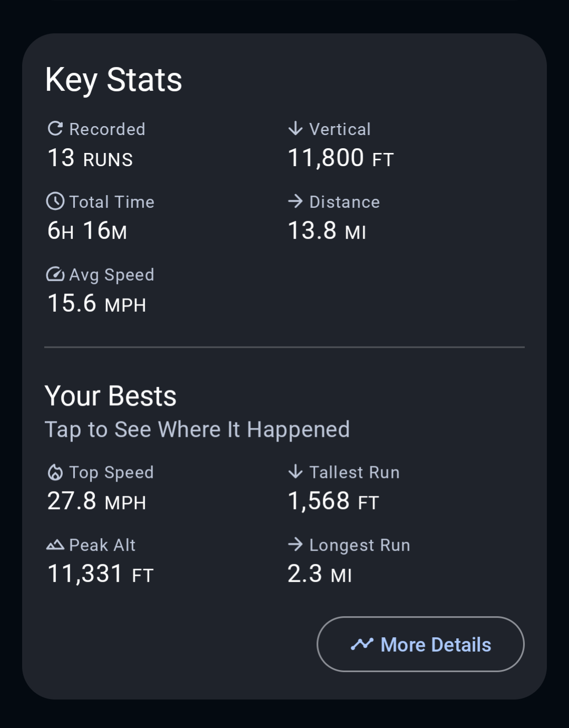569x728 pixels.
Task: Click the Longest Run arrow icon
Action: pos(295,544)
